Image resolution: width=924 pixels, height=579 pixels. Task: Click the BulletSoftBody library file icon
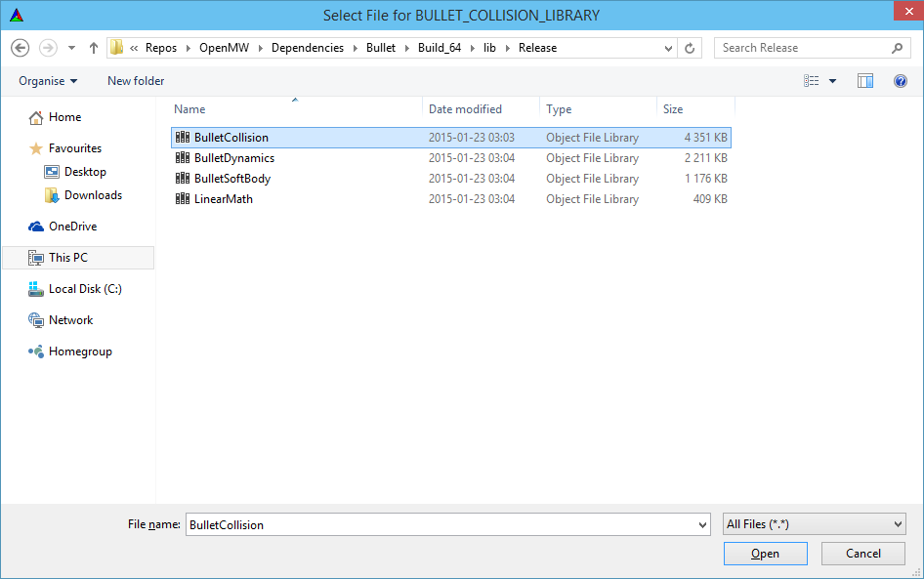(x=183, y=178)
